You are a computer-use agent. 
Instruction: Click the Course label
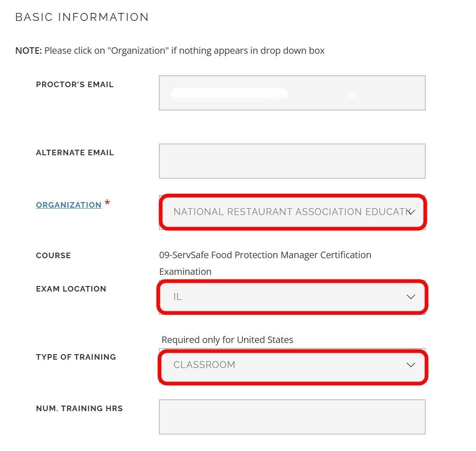pyautogui.click(x=53, y=255)
